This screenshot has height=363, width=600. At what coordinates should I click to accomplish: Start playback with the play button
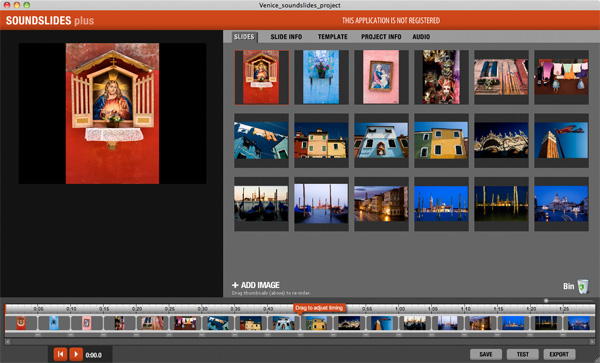(76, 354)
